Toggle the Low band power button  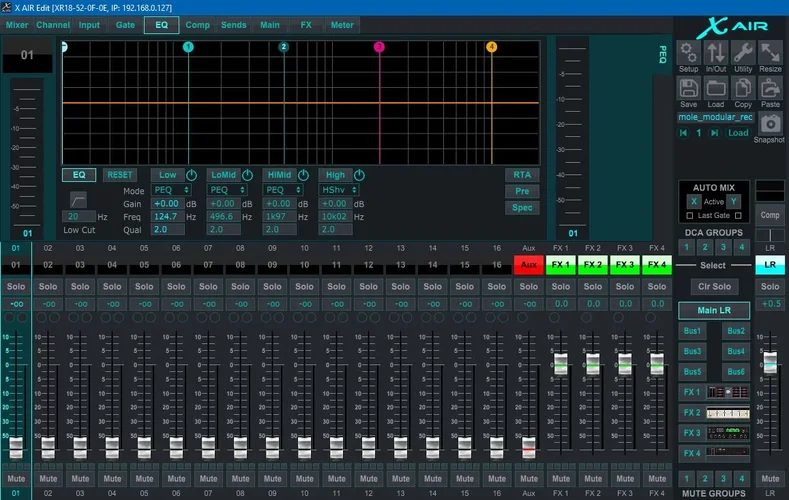[191, 175]
